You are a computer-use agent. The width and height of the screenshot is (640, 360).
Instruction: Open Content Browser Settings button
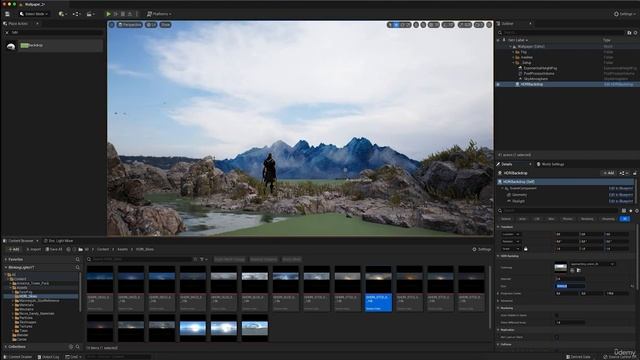click(x=482, y=249)
